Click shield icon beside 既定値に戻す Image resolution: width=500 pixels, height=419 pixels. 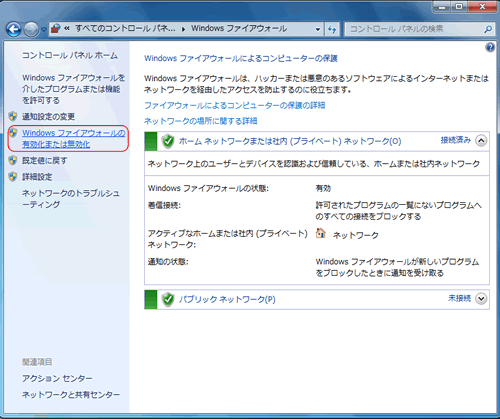point(13,160)
